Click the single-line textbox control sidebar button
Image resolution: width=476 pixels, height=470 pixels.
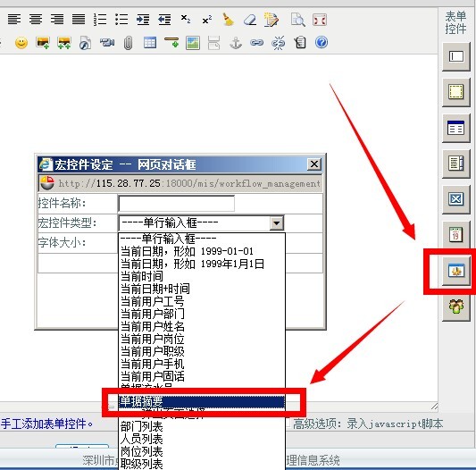coord(456,56)
